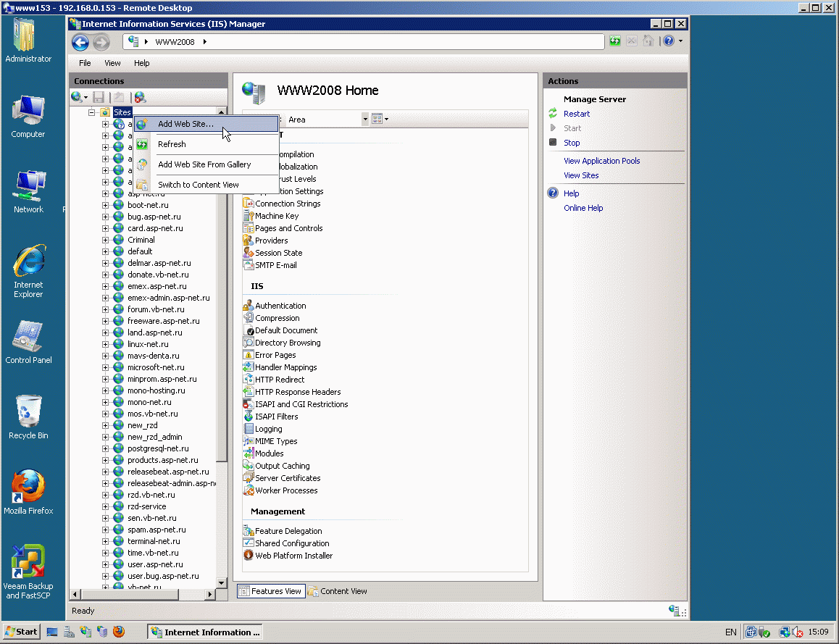This screenshot has height=644, width=839.
Task: Open the MIME Types feature
Action: pos(270,441)
